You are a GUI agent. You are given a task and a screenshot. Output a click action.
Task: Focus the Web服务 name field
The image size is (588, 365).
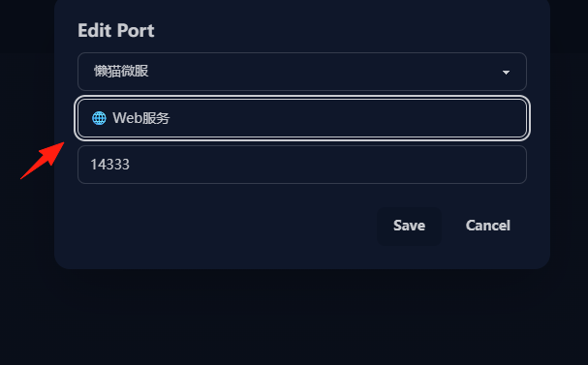tap(302, 118)
